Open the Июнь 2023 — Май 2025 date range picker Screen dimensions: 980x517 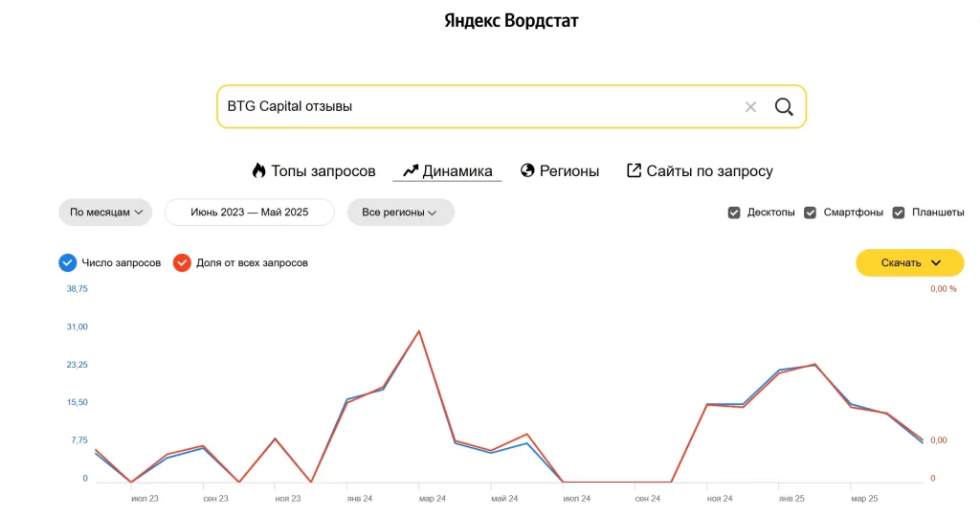250,212
